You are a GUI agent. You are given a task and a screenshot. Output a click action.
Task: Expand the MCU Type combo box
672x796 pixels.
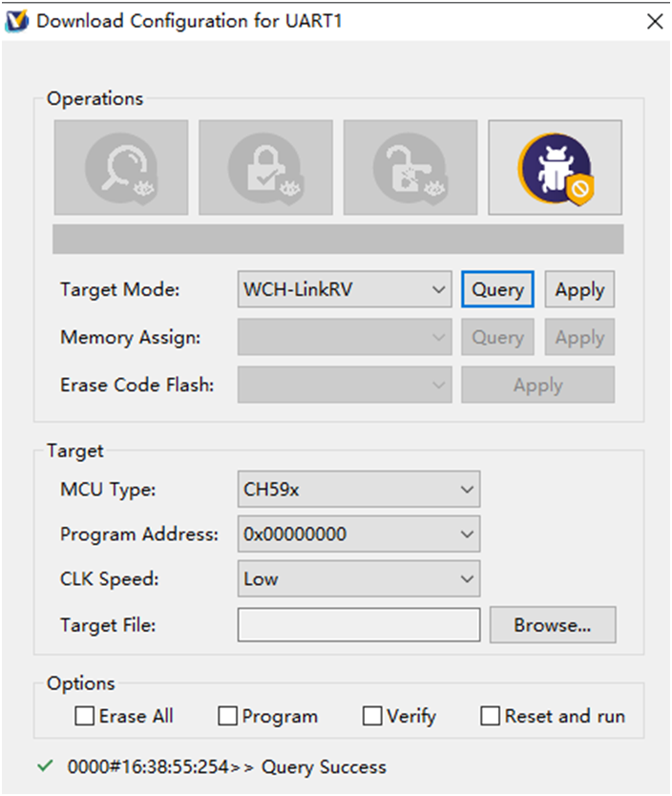click(359, 490)
